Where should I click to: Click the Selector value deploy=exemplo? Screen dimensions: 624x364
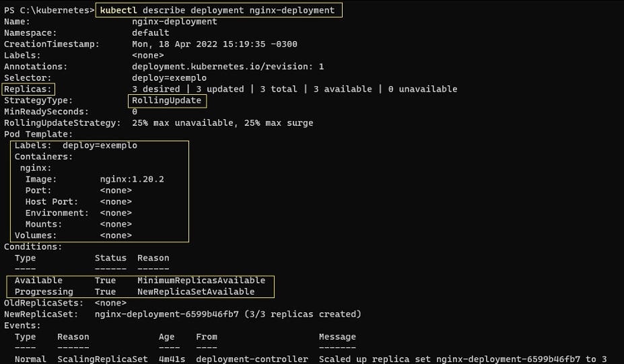[169, 78]
